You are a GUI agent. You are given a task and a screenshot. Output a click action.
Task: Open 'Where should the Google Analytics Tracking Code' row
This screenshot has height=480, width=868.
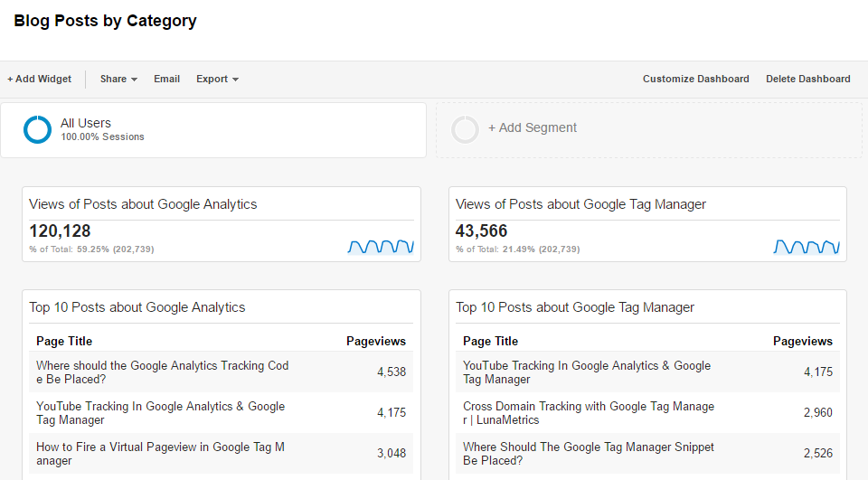221,372
